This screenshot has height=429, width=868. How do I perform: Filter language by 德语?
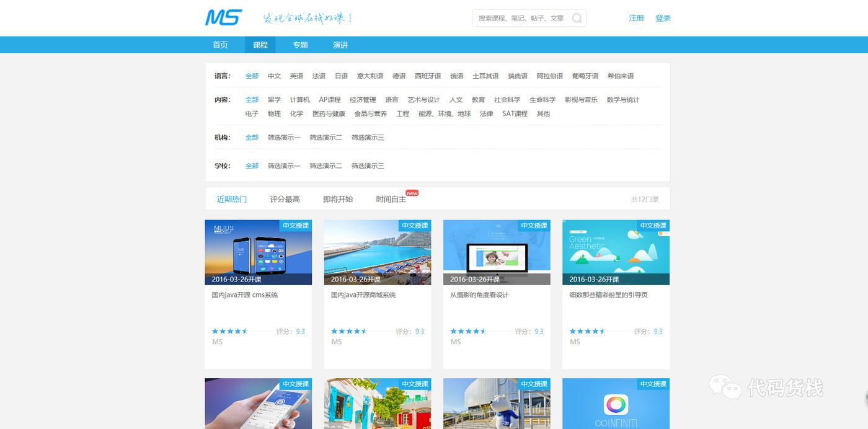[x=399, y=76]
